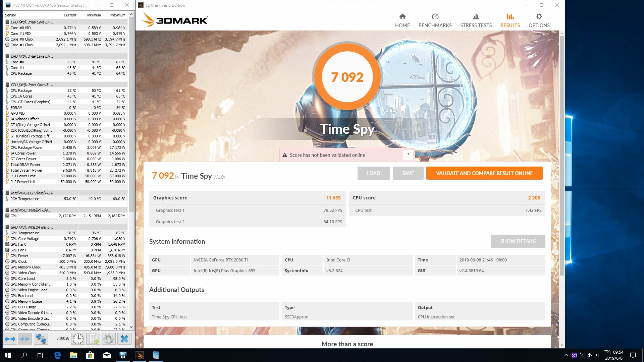Image resolution: width=644 pixels, height=362 pixels.
Task: Click the Current column header
Action: click(66, 15)
